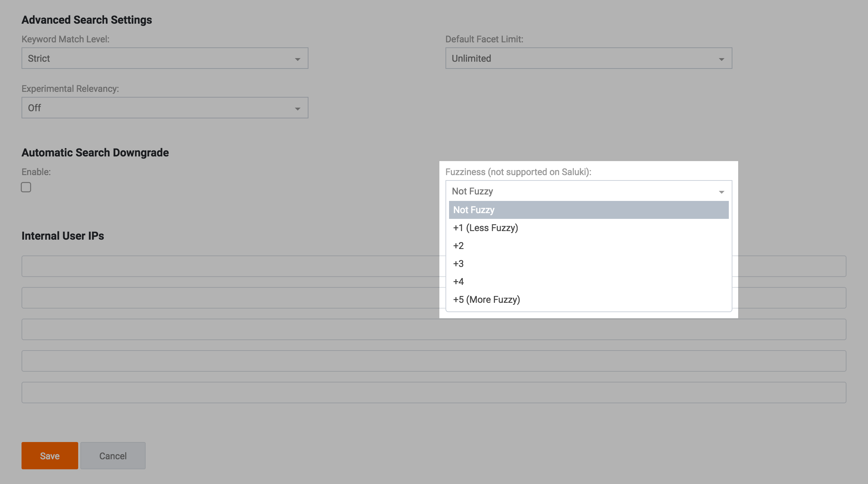Screen dimensions: 868x484
Task: Open the Default Facet Limit dropdown
Action: click(x=588, y=58)
